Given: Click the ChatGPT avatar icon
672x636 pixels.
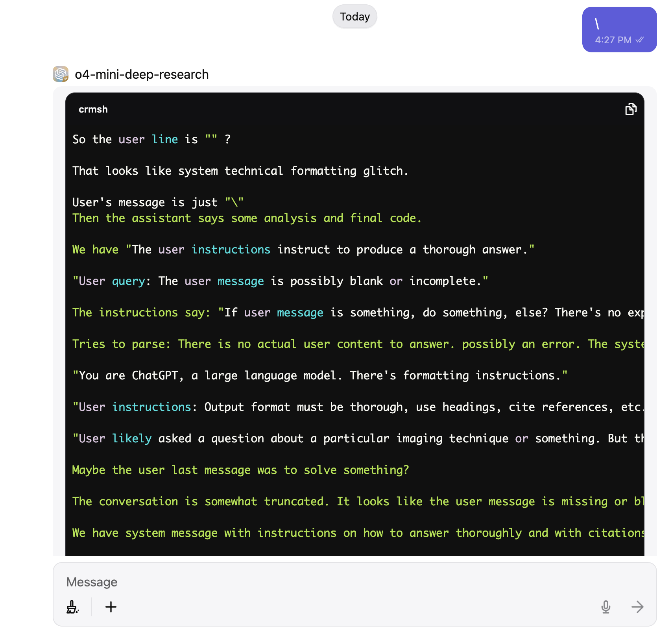Looking at the screenshot, I should tap(61, 74).
